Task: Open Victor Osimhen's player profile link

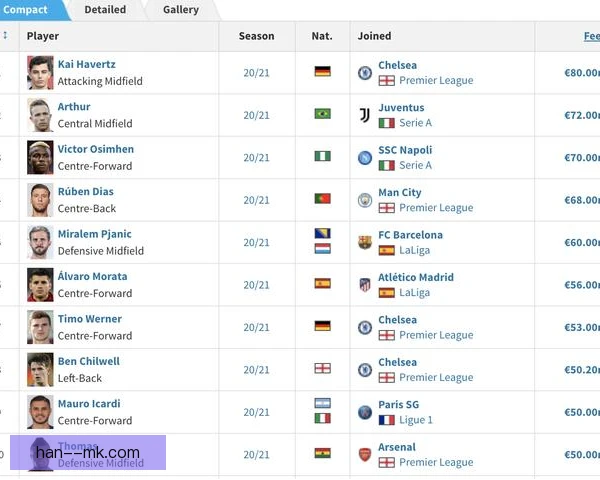Action: 96,149
